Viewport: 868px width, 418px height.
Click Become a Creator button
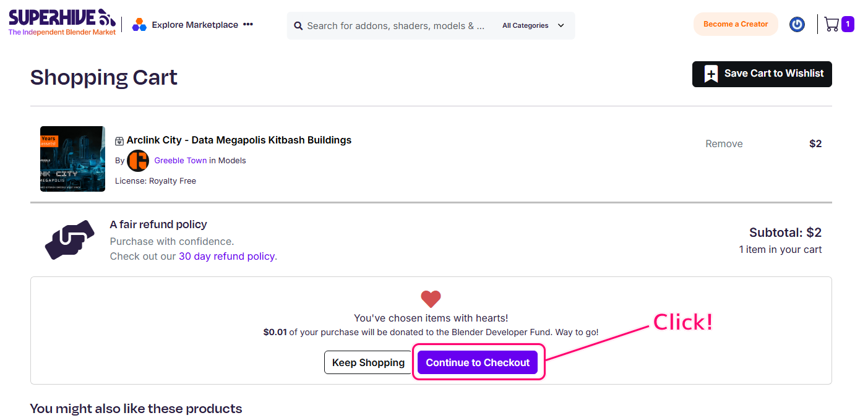pyautogui.click(x=735, y=24)
